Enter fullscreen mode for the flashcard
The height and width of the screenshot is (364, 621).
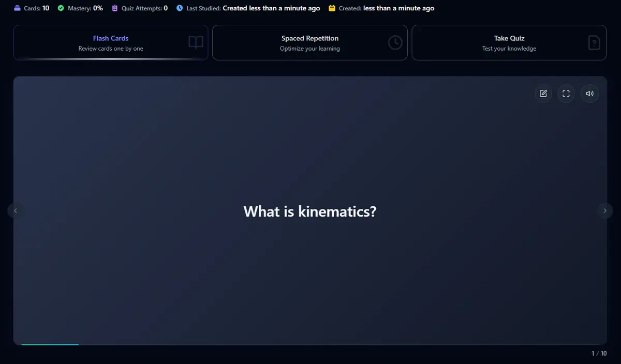click(566, 94)
